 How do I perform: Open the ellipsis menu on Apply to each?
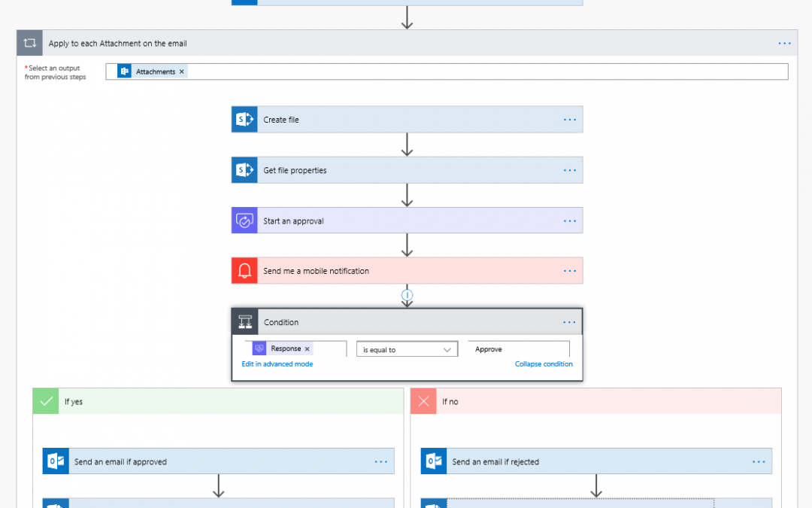click(x=784, y=44)
